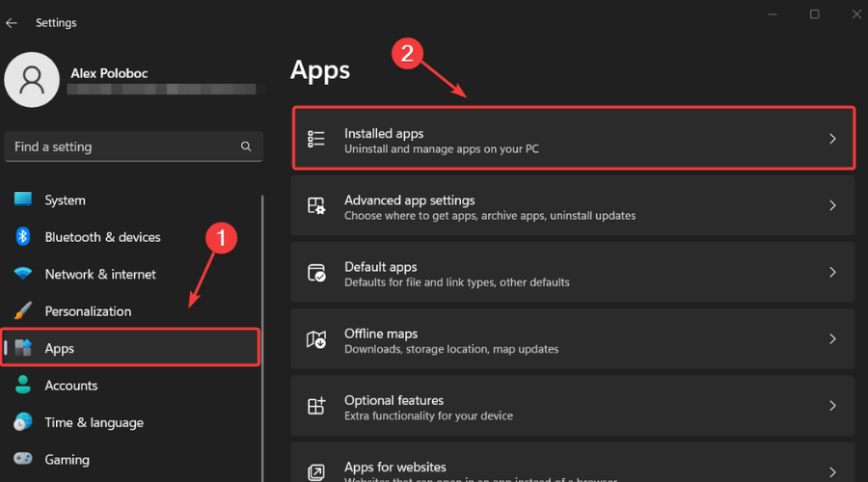Viewport: 868px width, 482px height.
Task: Click the Time & language globe icon
Action: coord(23,421)
